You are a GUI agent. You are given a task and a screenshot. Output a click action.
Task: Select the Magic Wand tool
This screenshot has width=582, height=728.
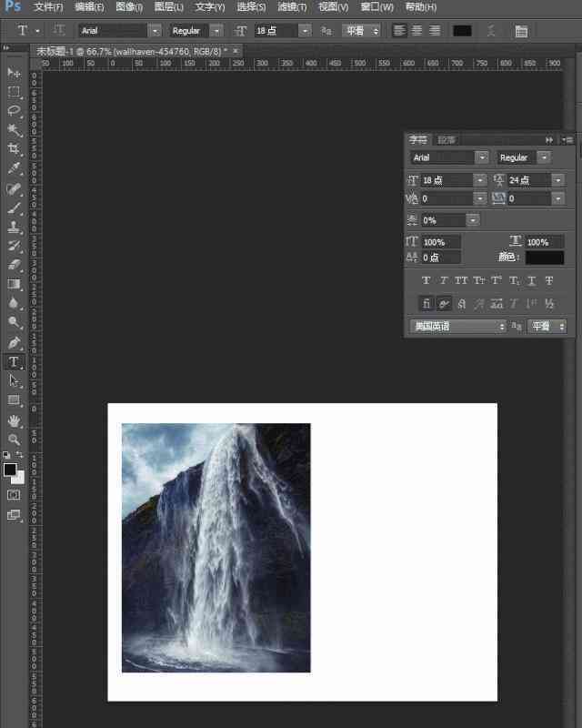click(14, 129)
